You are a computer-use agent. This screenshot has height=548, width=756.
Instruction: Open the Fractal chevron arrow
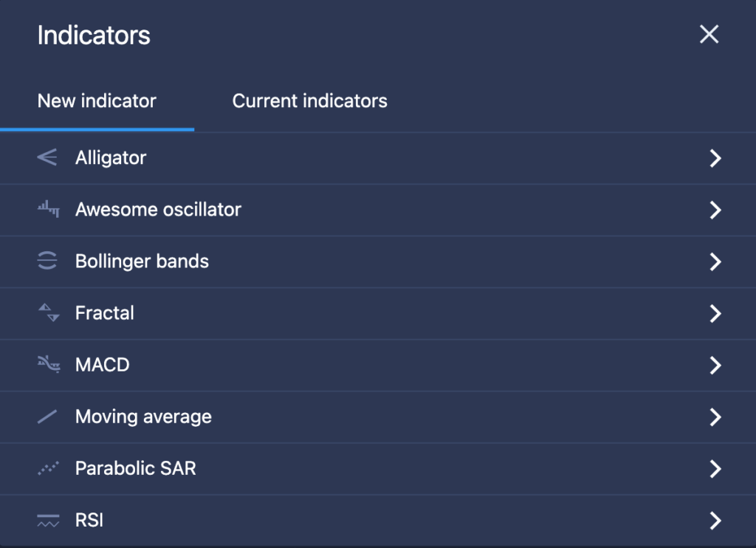(x=715, y=314)
